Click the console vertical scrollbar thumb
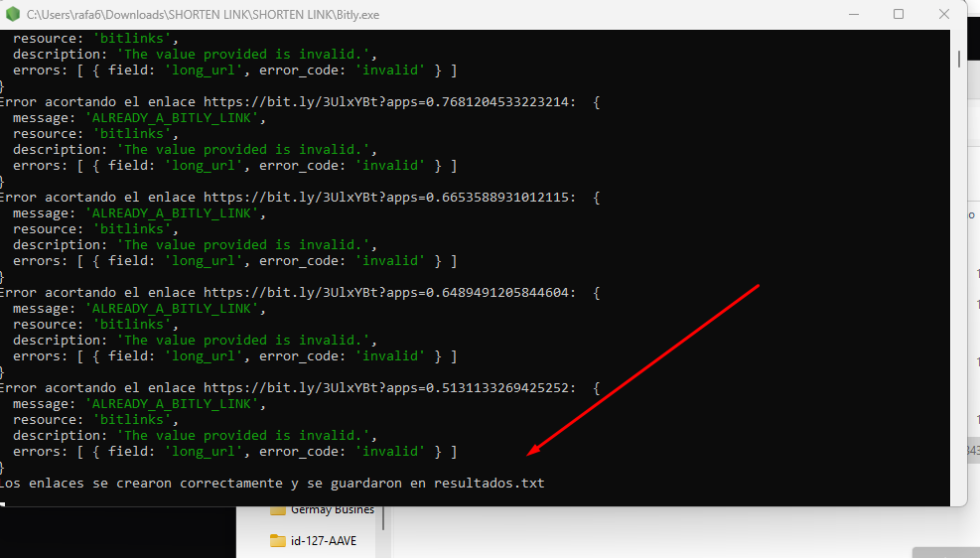The image size is (980, 558). [x=959, y=59]
